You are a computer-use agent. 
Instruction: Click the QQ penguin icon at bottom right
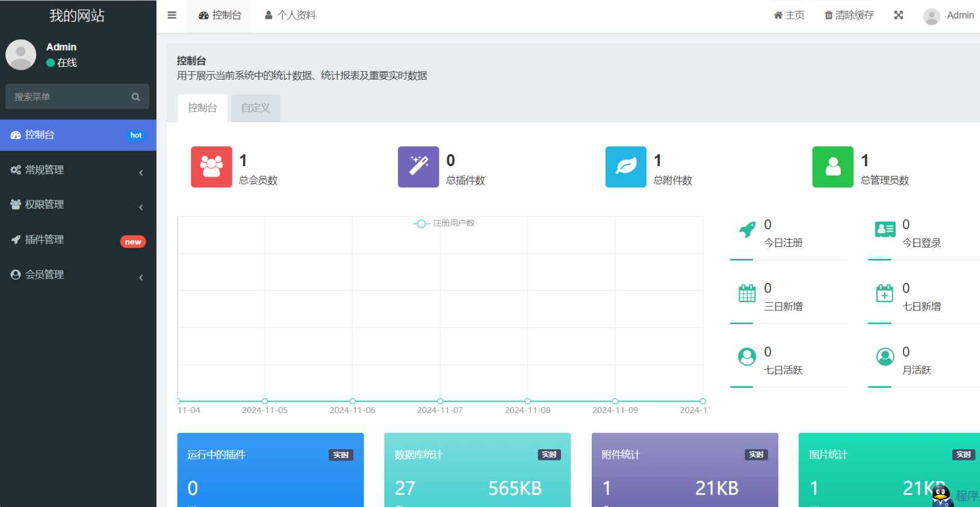tap(941, 496)
